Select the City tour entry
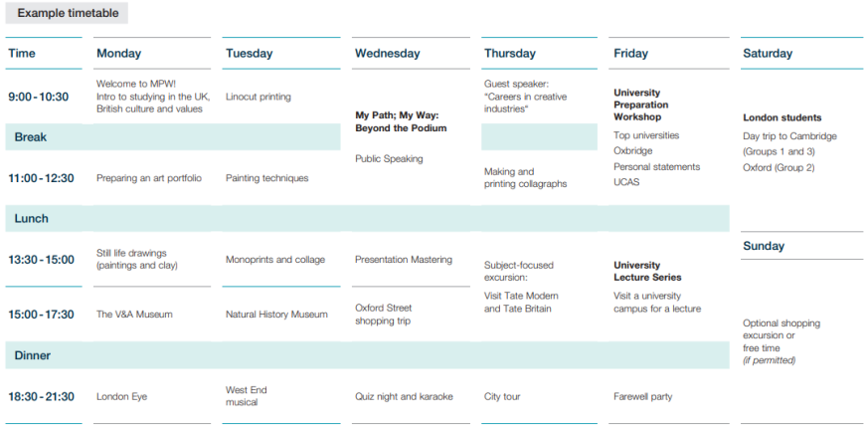This screenshot has height=428, width=868. [x=502, y=396]
